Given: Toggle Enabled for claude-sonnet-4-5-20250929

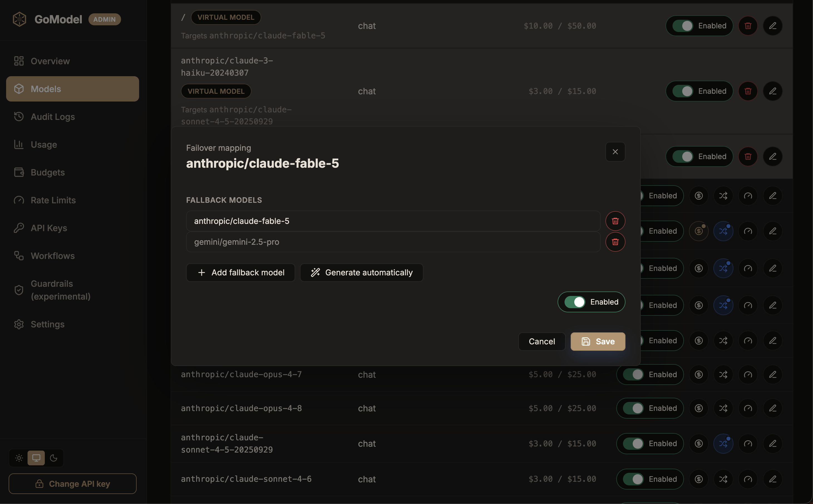Looking at the screenshot, I should click(650, 443).
